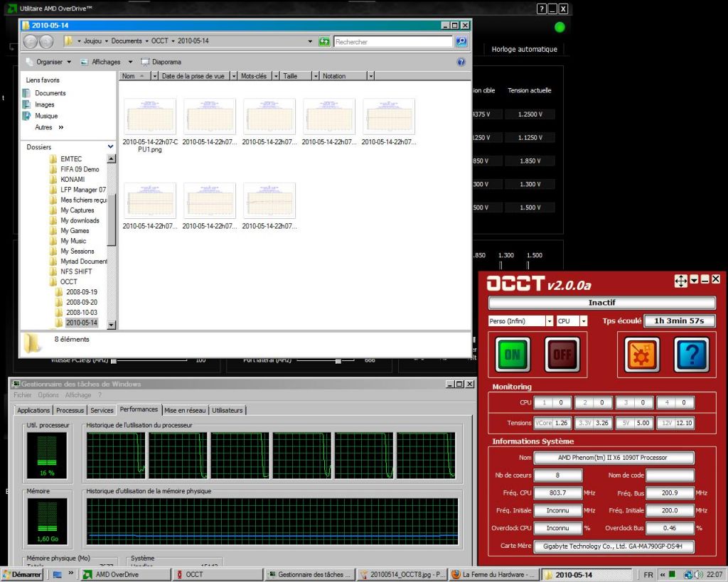The width and height of the screenshot is (728, 582).
Task: Refresh Explorer folder with green arrows icon
Action: (x=324, y=42)
